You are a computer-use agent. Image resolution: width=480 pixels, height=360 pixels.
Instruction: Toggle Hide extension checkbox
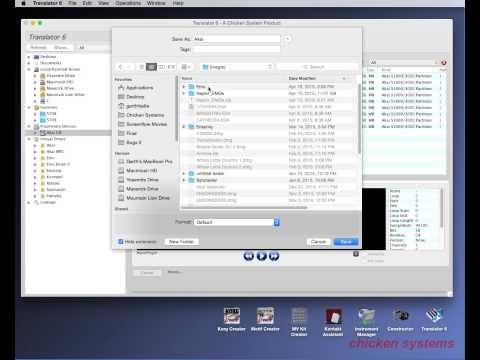(121, 241)
